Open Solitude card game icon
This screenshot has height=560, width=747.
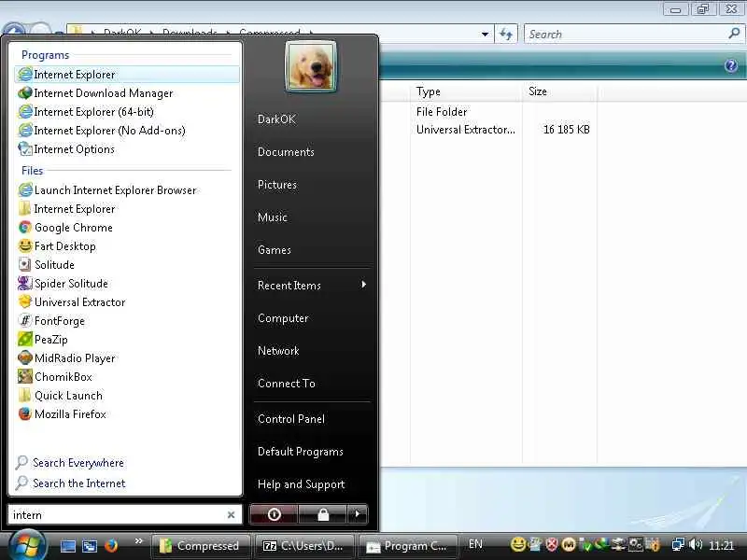point(25,264)
